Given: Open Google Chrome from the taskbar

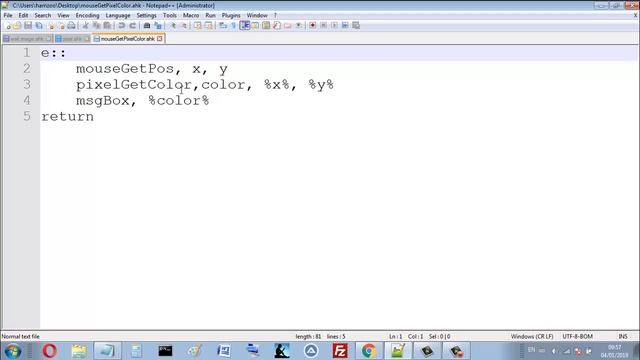Looking at the screenshot, I should click(369, 351).
